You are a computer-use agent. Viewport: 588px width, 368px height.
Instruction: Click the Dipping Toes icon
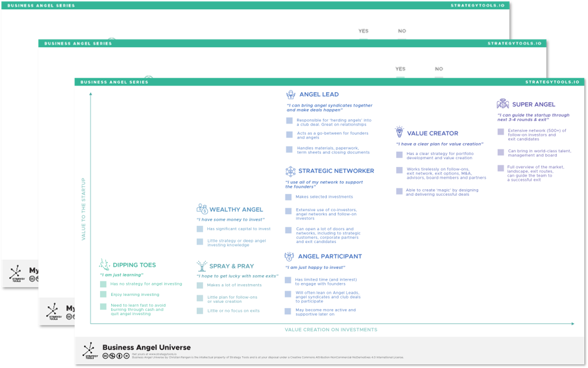(x=104, y=264)
